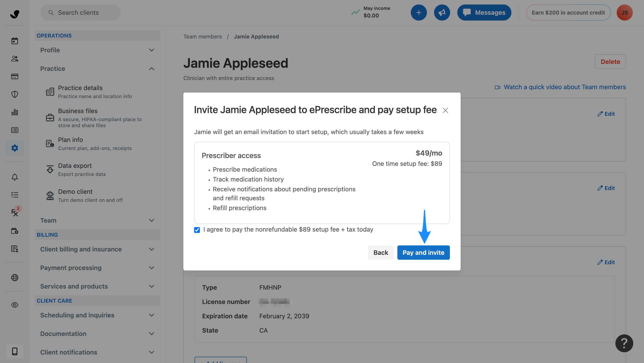The height and width of the screenshot is (363, 644).
Task: Click the license Type value FMHNP
Action: click(270, 287)
